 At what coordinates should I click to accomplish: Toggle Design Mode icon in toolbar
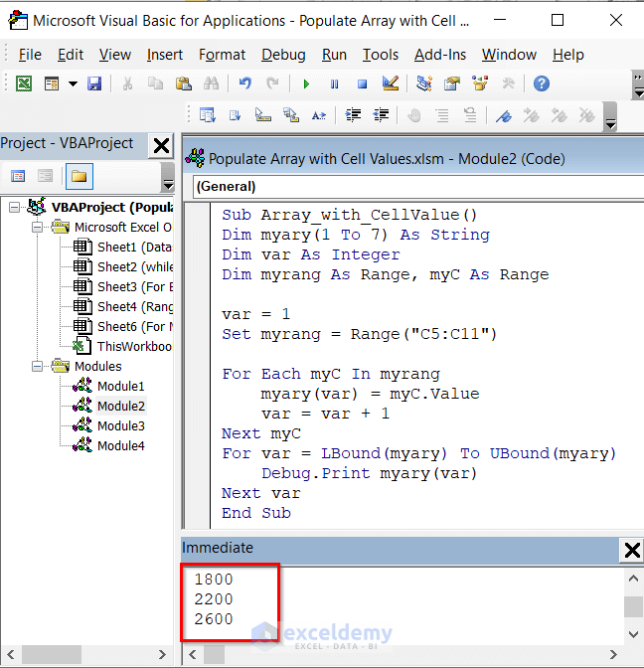(391, 84)
